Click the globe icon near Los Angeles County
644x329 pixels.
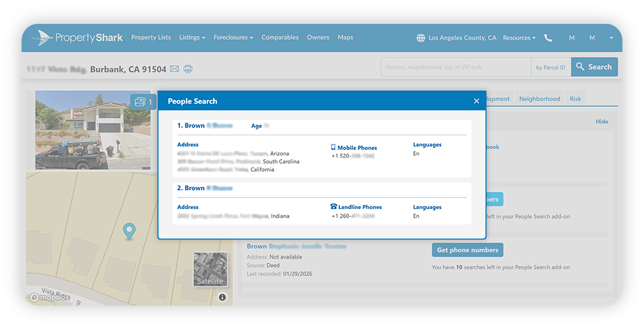[x=421, y=38]
